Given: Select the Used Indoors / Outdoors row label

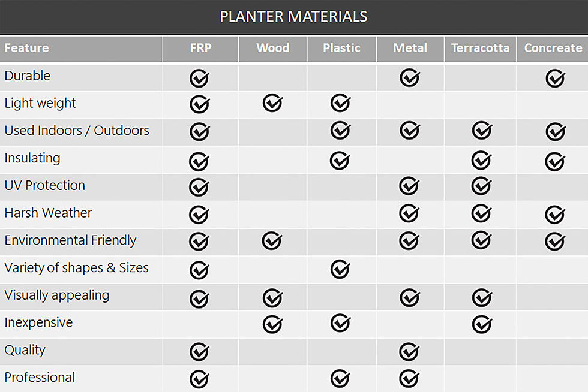Looking at the screenshot, I should pyautogui.click(x=77, y=131).
